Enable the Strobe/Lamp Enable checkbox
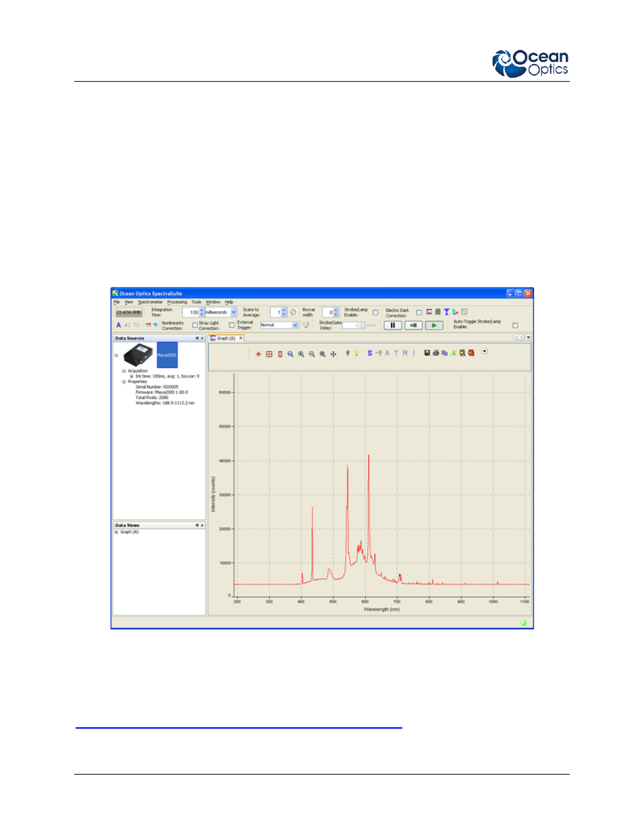Viewport: 644px width, 834px height. (375, 313)
